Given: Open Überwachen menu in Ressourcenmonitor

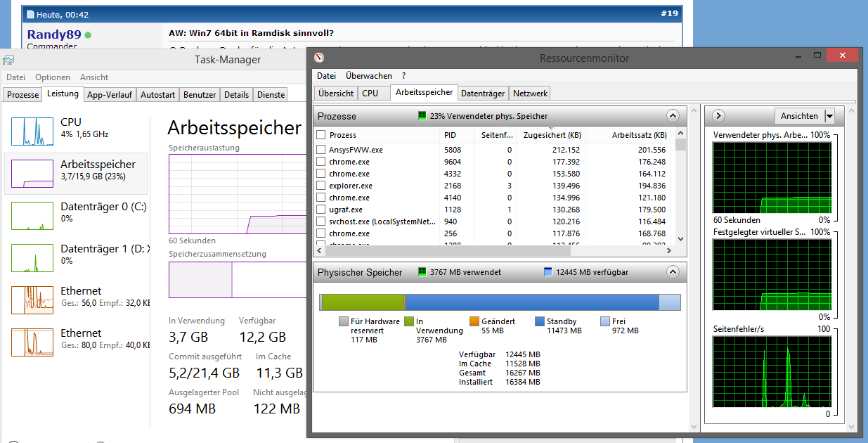Looking at the screenshot, I should (369, 76).
